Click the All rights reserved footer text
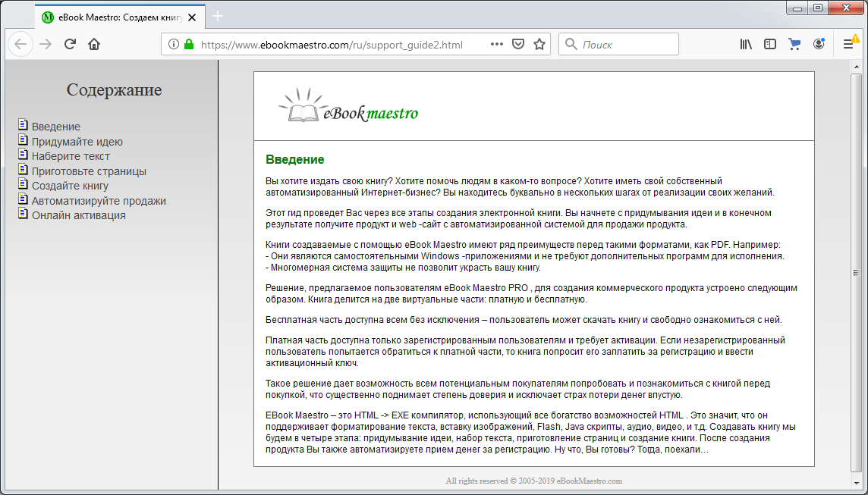The width and height of the screenshot is (868, 495). [534, 481]
